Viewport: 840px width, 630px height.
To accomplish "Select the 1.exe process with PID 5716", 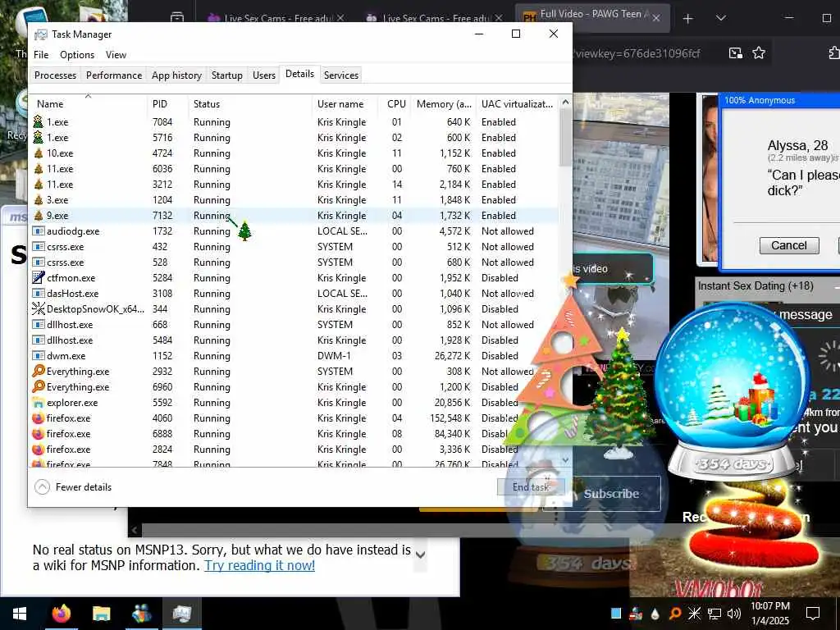I will click(294, 138).
